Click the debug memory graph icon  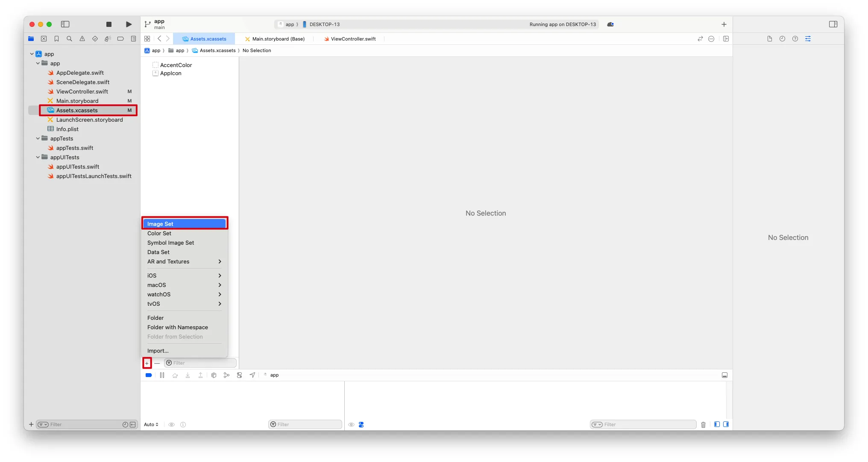226,375
